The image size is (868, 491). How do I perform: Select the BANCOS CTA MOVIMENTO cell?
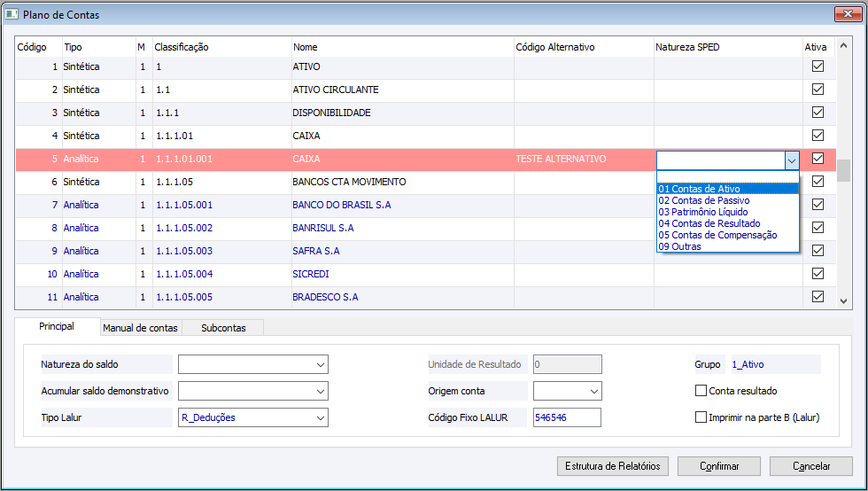pyautogui.click(x=402, y=182)
